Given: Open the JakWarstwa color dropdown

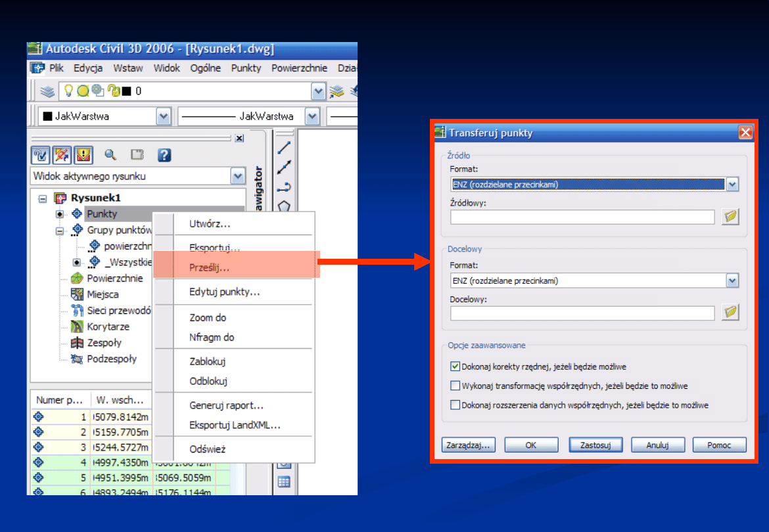Looking at the screenshot, I should point(163,117).
